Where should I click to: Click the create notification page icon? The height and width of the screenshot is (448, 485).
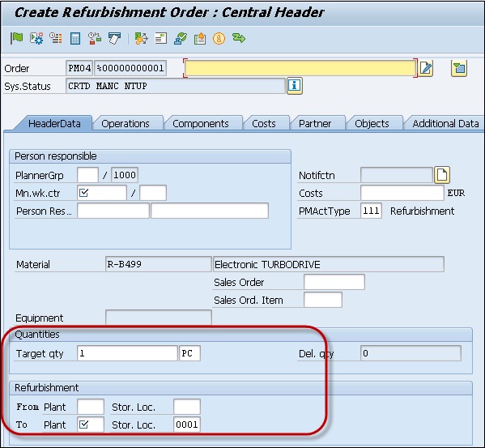442,175
